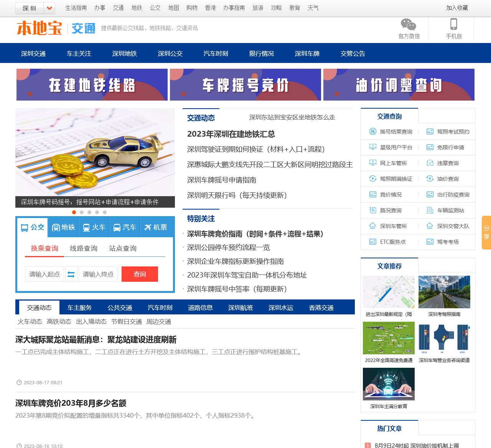The image size is (491, 448).
Task: Select the 换乘查询 tab
Action: [44, 248]
